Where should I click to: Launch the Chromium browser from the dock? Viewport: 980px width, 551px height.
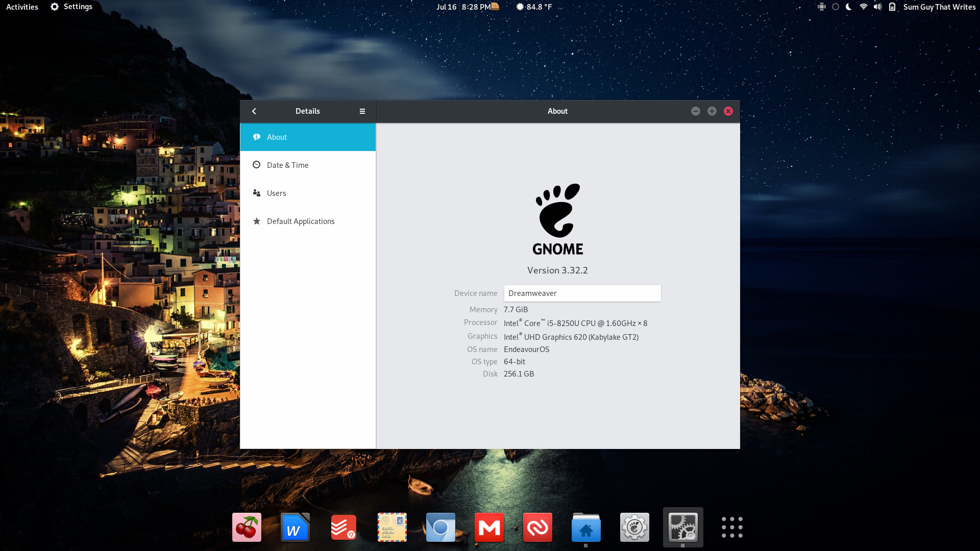click(440, 527)
